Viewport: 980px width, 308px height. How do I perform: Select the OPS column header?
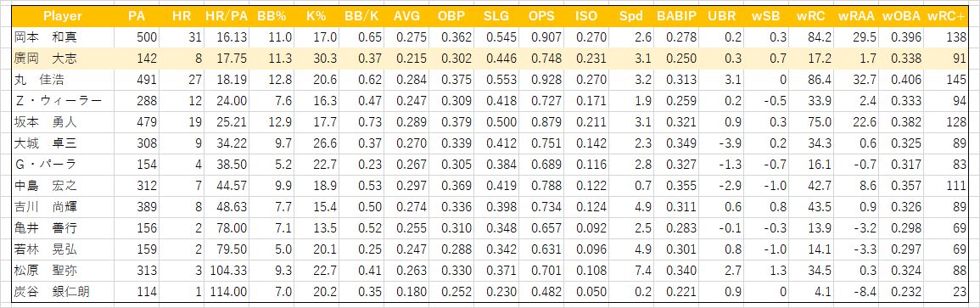(541, 16)
